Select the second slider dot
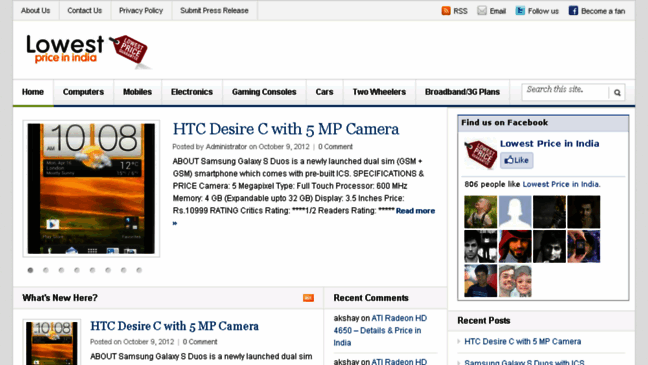 (46, 270)
